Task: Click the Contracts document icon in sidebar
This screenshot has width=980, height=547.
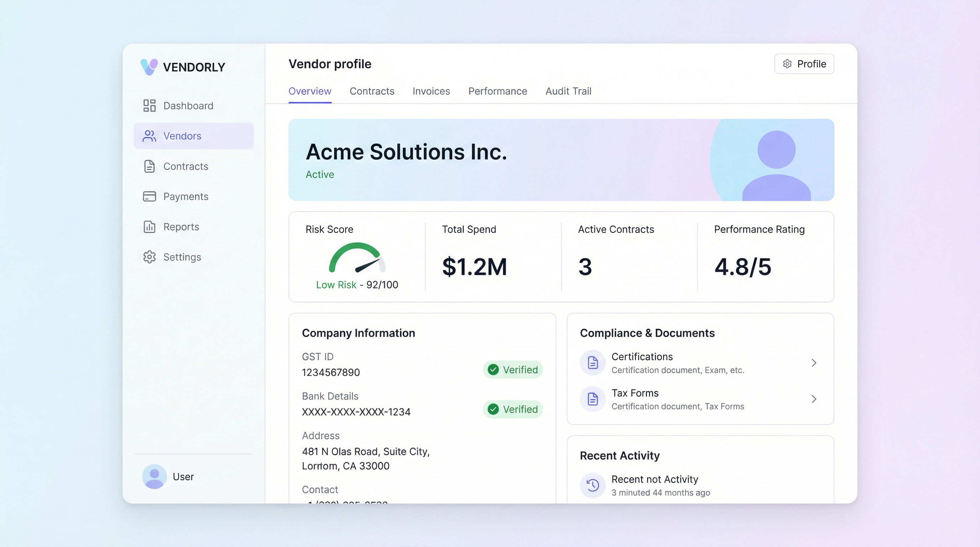Action: click(149, 166)
